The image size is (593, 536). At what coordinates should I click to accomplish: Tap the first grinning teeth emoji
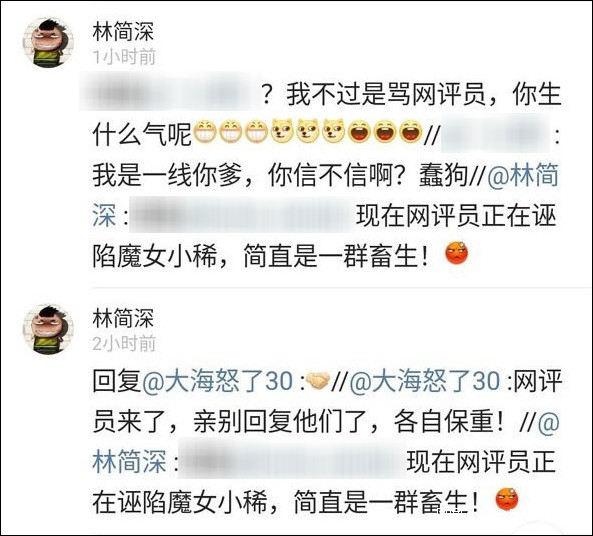tap(205, 131)
